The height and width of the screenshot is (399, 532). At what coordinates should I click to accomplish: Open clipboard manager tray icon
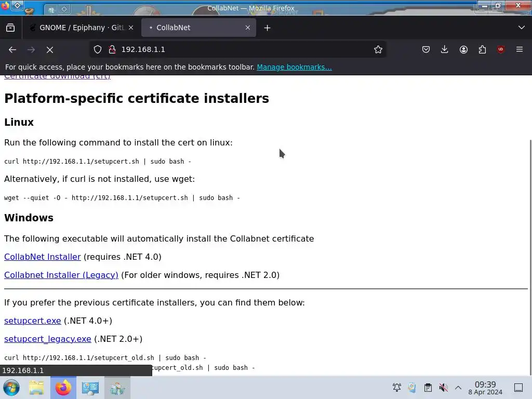tap(428, 388)
